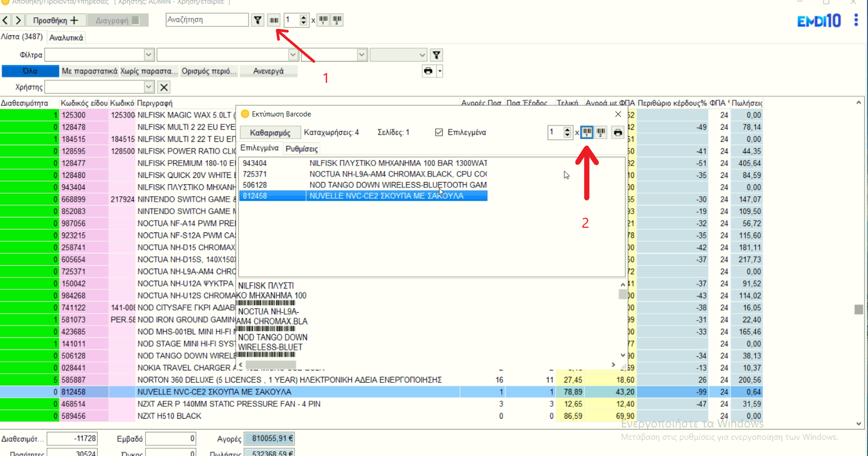
Task: Apply the search filter funnel icon next to Αναζήτηση
Action: (258, 20)
